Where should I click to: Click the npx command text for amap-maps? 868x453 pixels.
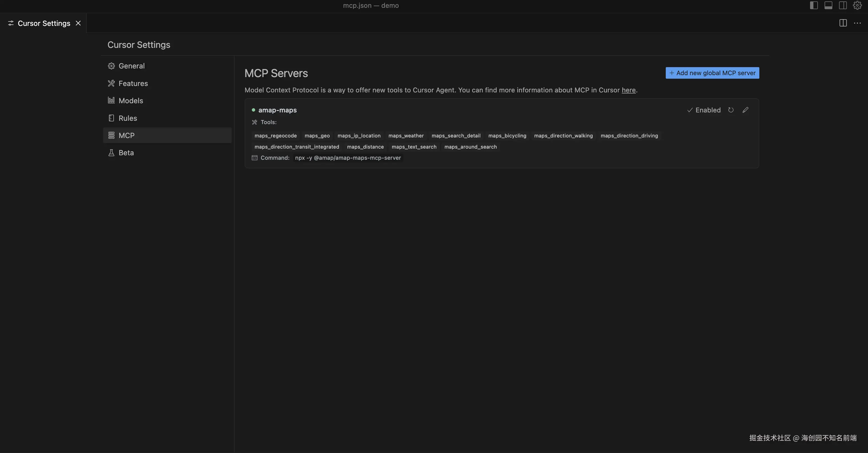click(x=348, y=158)
